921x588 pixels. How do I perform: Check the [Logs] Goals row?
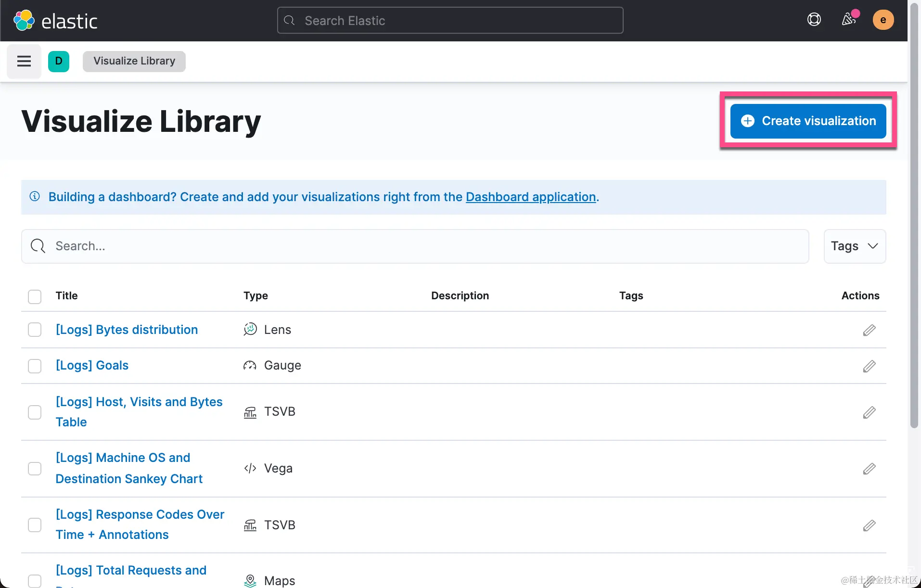(x=35, y=366)
